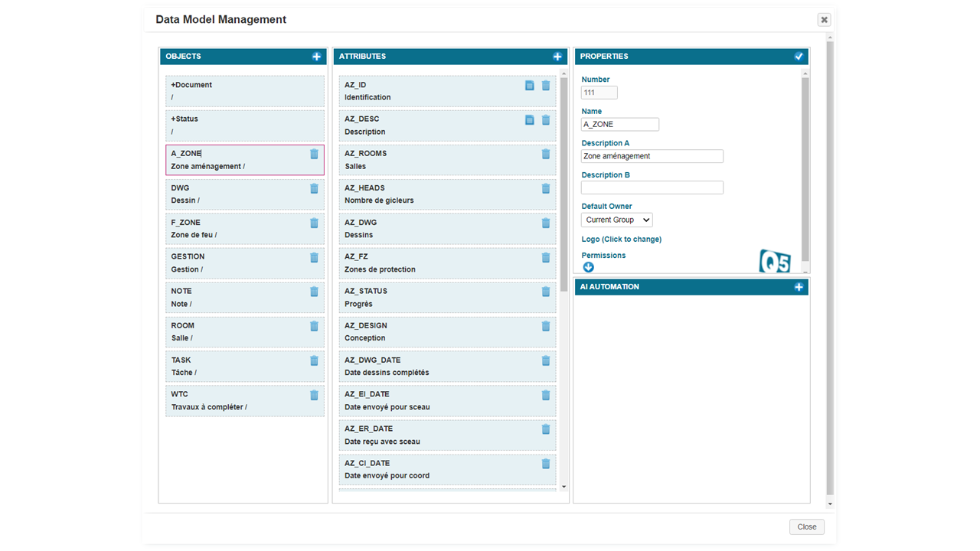Viewport: 980px width, 551px height.
Task: Delete the GESTION object
Action: (314, 257)
